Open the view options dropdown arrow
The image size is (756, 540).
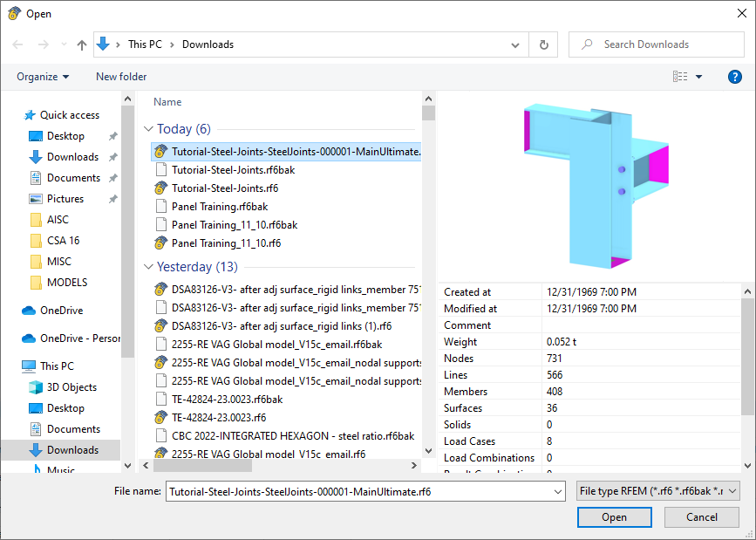[698, 77]
